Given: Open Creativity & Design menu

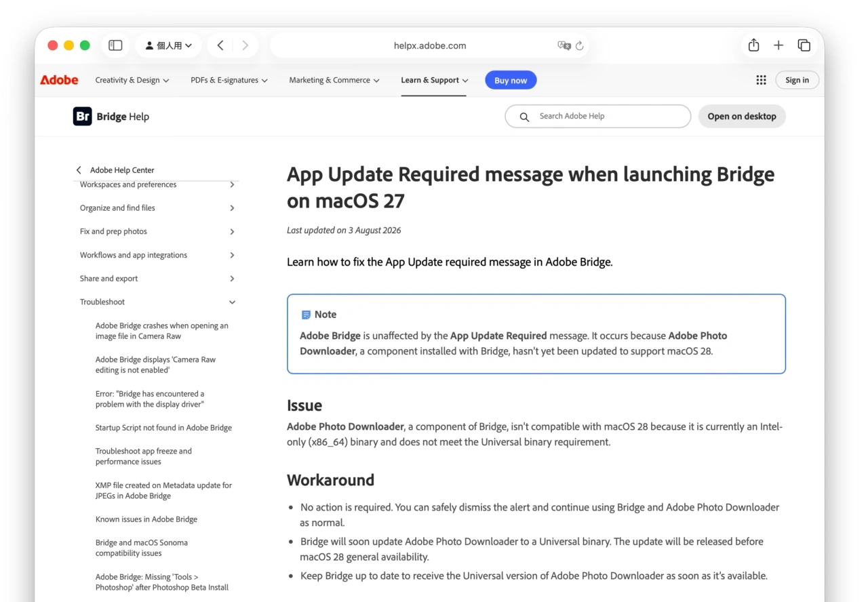Looking at the screenshot, I should pos(132,80).
